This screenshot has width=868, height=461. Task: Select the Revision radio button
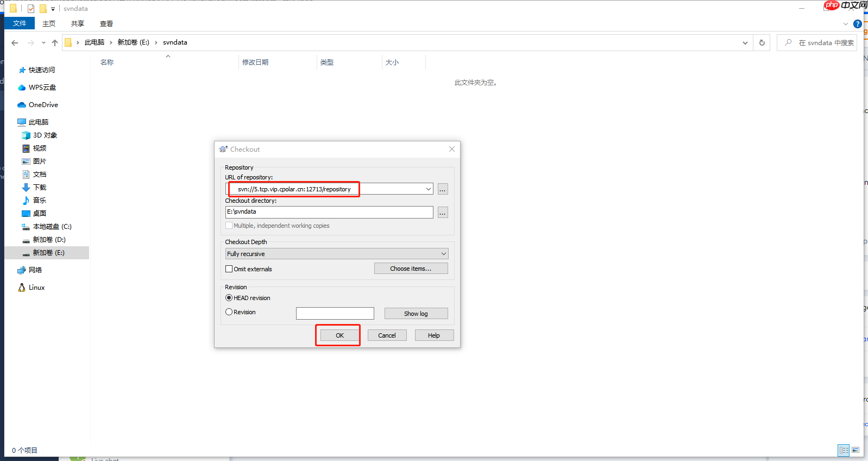coord(229,312)
